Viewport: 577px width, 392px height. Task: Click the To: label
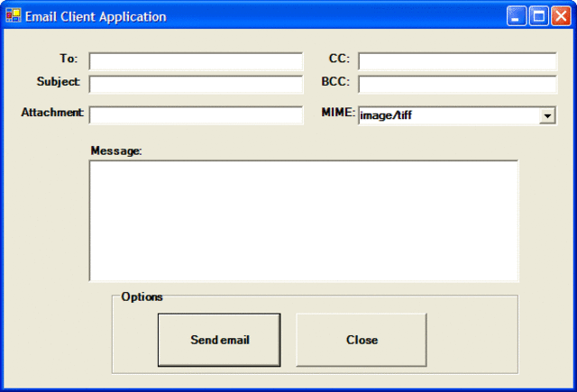(x=69, y=59)
